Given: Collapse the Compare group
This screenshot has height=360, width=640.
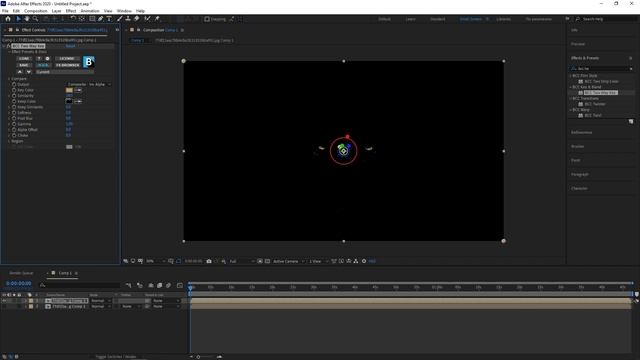Looking at the screenshot, I should (9, 79).
